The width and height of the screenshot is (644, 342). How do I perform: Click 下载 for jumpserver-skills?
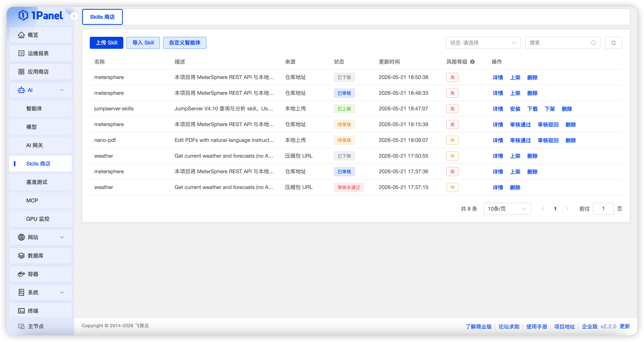[x=532, y=109]
